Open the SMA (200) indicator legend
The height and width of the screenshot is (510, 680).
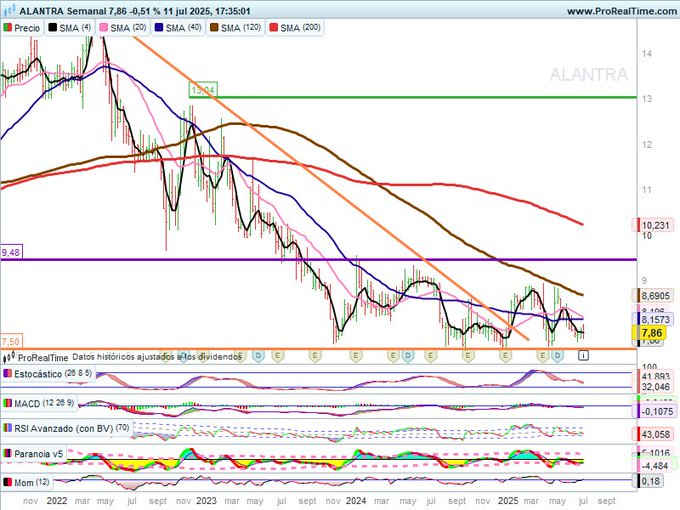(x=295, y=28)
